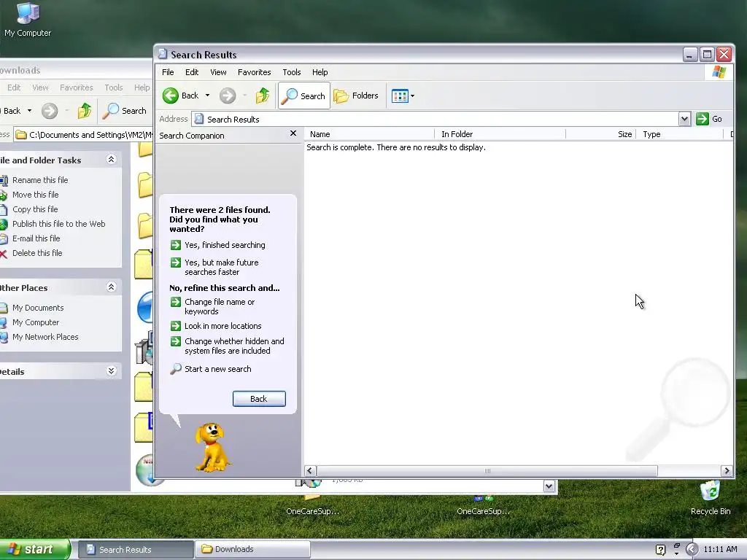Open the View menu in Search Results

(218, 72)
